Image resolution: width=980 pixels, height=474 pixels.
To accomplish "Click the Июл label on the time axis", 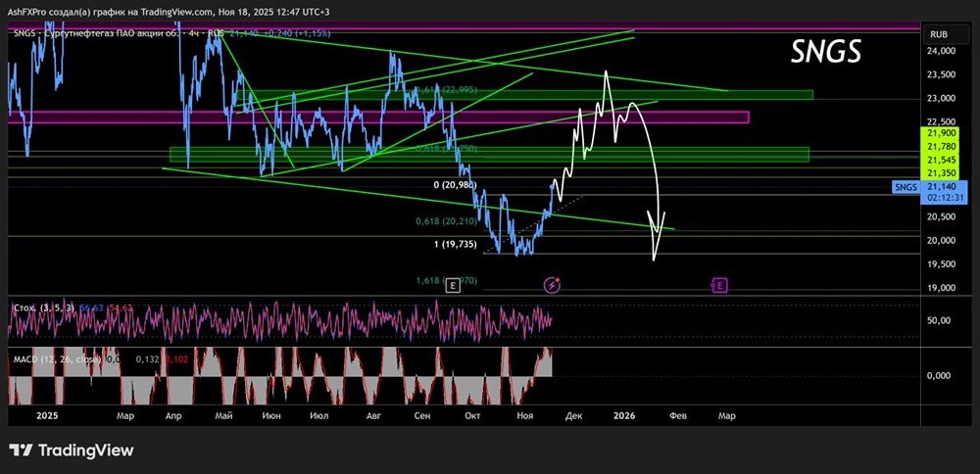I will 318,416.
